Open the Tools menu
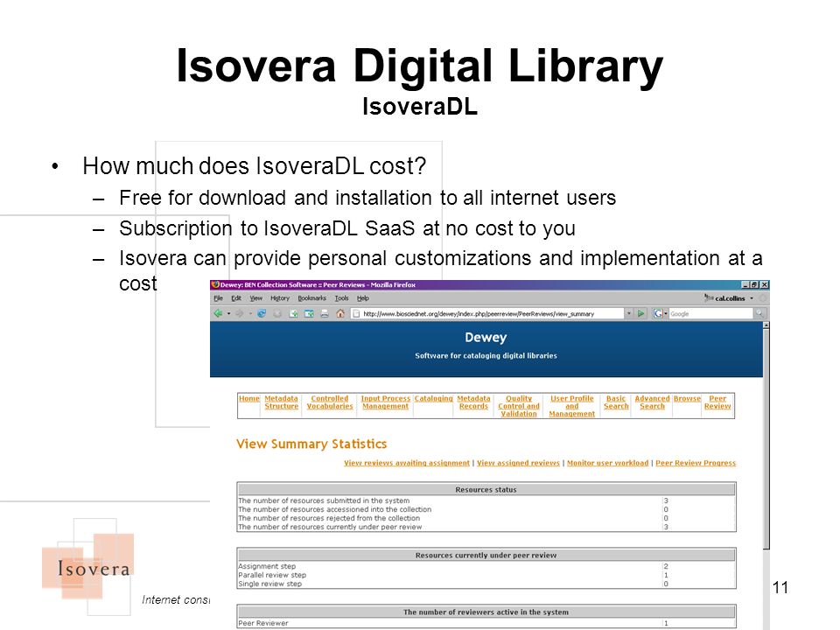This screenshot has height=630, width=840. tap(341, 297)
